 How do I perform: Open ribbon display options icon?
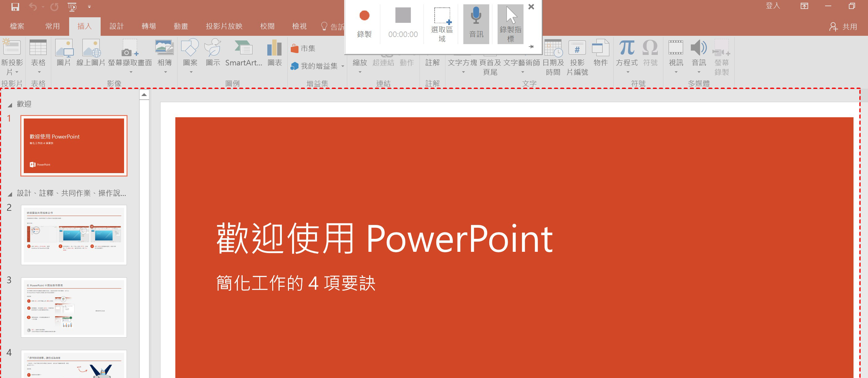804,6
